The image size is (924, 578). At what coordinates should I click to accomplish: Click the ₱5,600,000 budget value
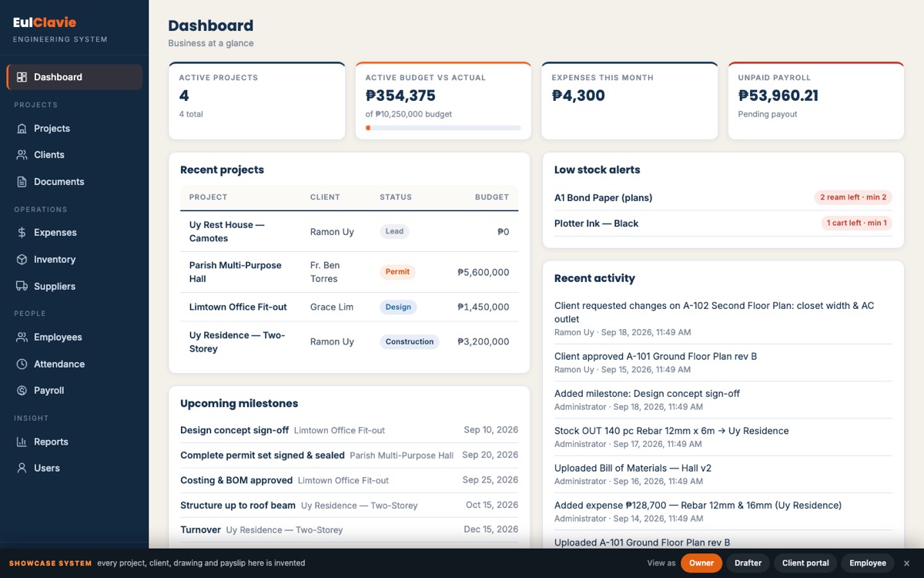[483, 272]
